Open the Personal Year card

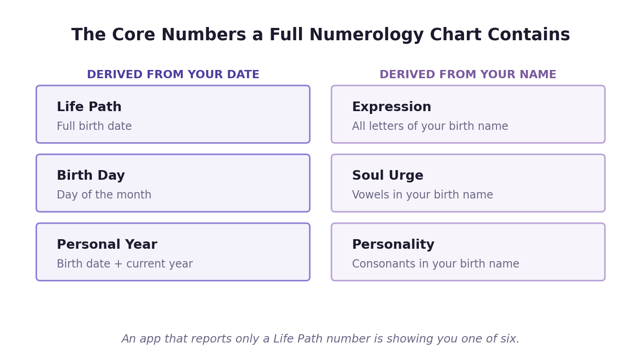click(173, 252)
